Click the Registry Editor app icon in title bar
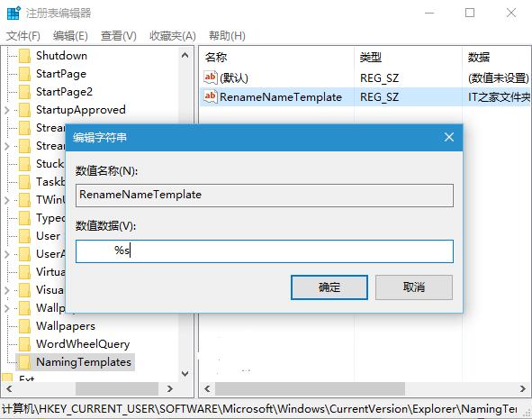 tap(14, 13)
